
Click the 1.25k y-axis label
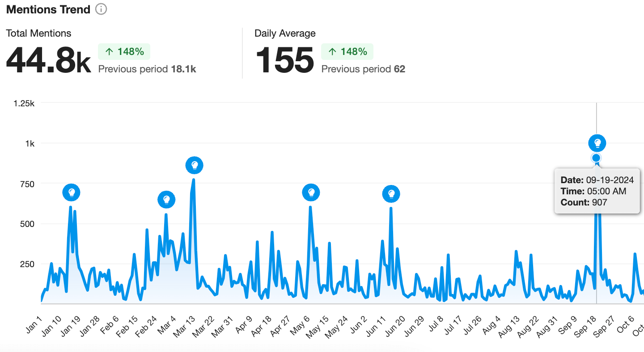point(24,103)
